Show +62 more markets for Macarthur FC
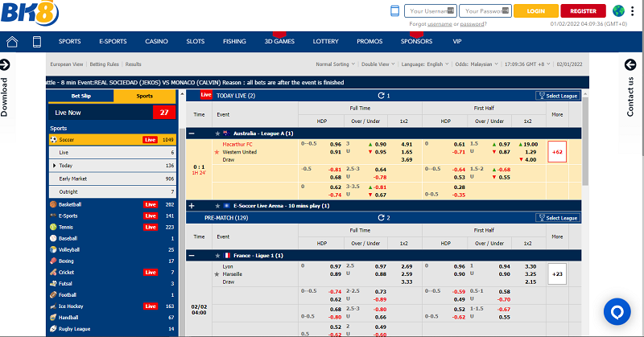This screenshot has width=644, height=337. click(557, 152)
